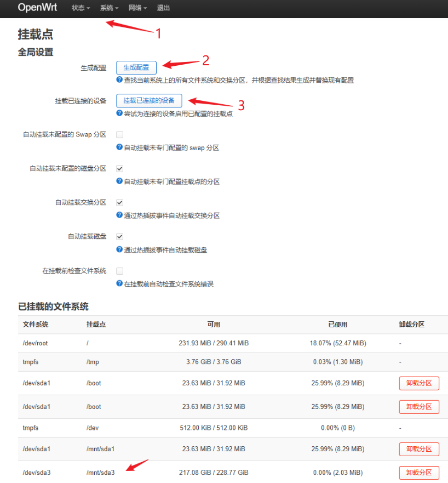The width and height of the screenshot is (448, 483).
Task: Click the help icon under 生成配置
Action: (x=119, y=79)
